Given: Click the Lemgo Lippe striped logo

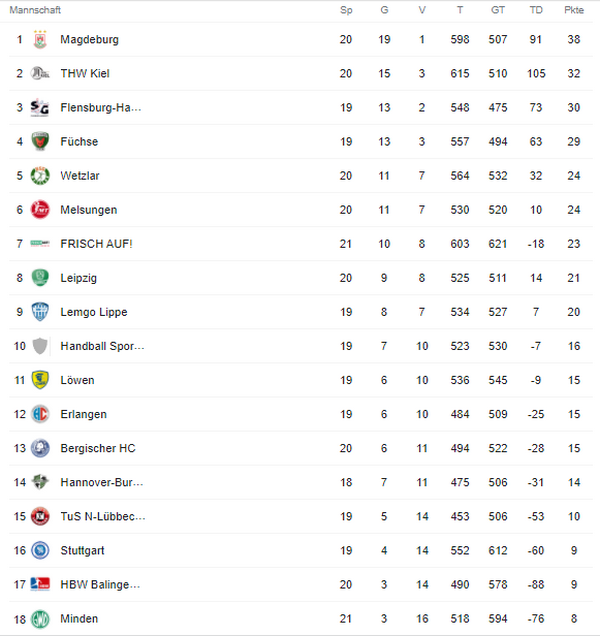Looking at the screenshot, I should point(40,312).
